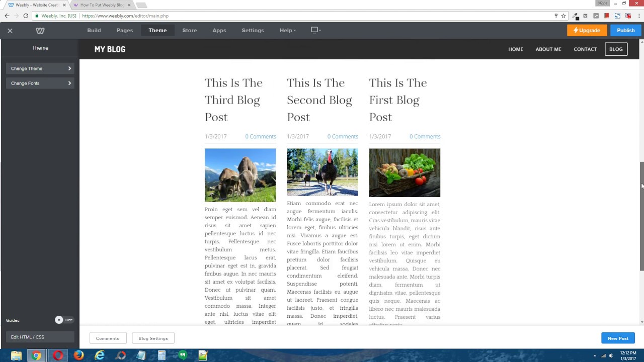
Task: Publish the site
Action: tap(625, 30)
